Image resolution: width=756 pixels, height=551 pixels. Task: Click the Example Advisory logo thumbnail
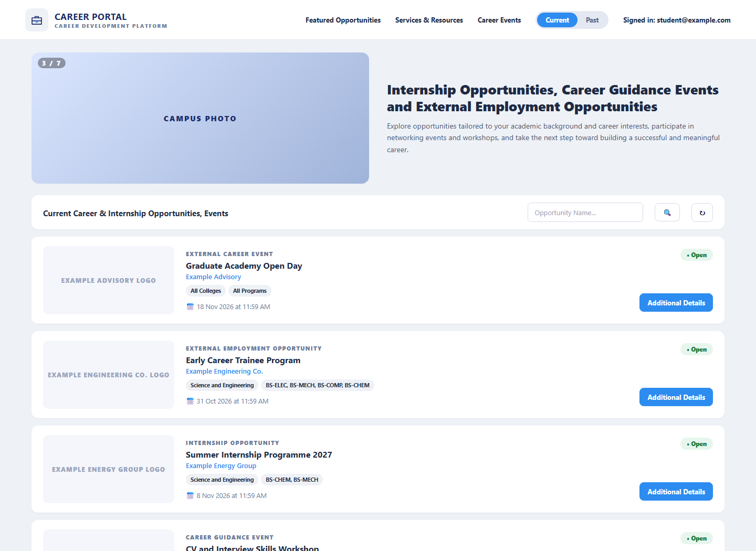(109, 280)
